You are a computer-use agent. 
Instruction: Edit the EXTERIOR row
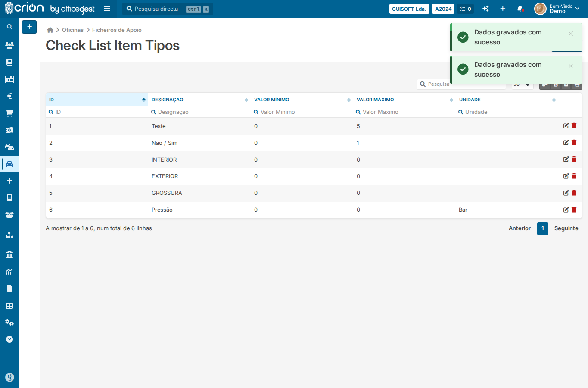(x=566, y=176)
